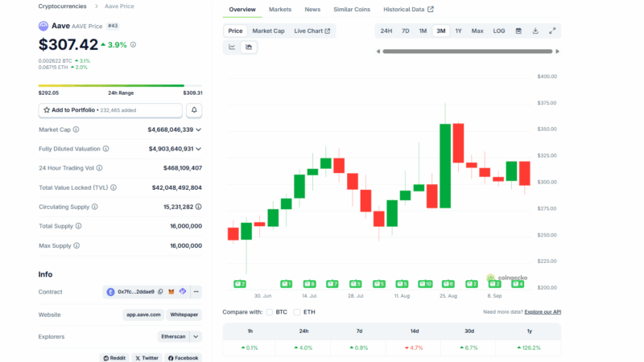This screenshot has width=644, height=362.
Task: Enable BTC comparison checkbox
Action: (270, 311)
